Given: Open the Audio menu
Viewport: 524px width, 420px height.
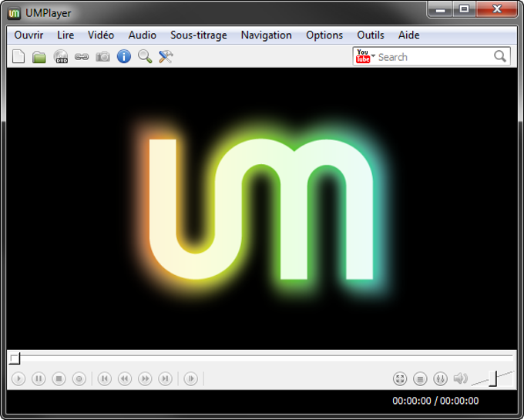Looking at the screenshot, I should (143, 35).
